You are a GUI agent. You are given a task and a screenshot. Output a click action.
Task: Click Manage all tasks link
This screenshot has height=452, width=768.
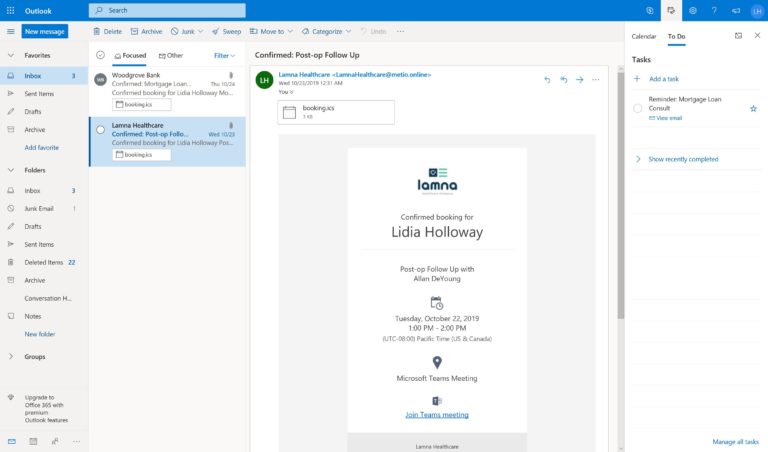click(736, 442)
